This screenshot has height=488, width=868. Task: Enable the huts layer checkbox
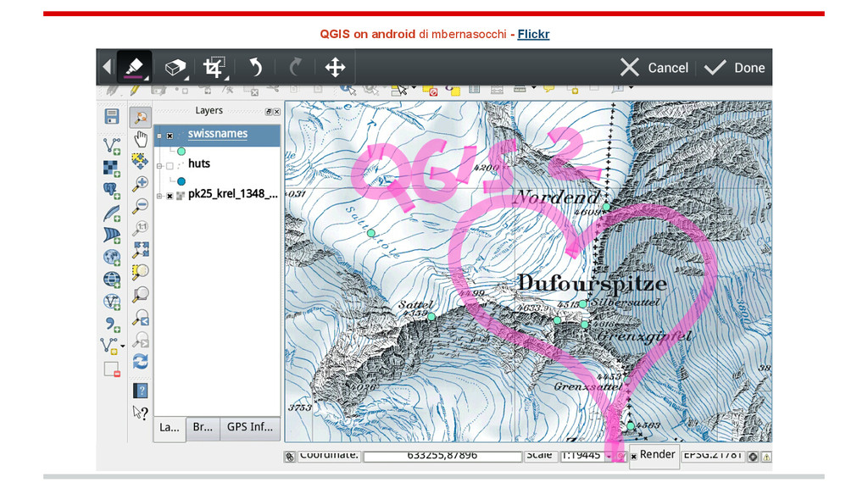(x=170, y=165)
